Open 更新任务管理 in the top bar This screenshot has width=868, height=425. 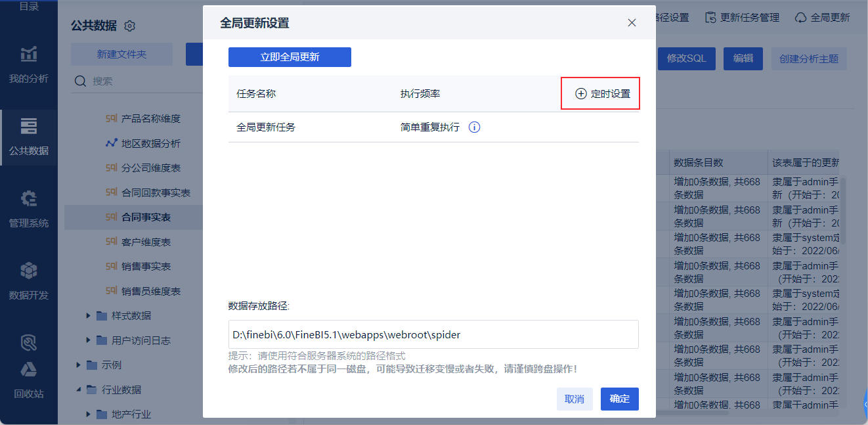pyautogui.click(x=742, y=18)
